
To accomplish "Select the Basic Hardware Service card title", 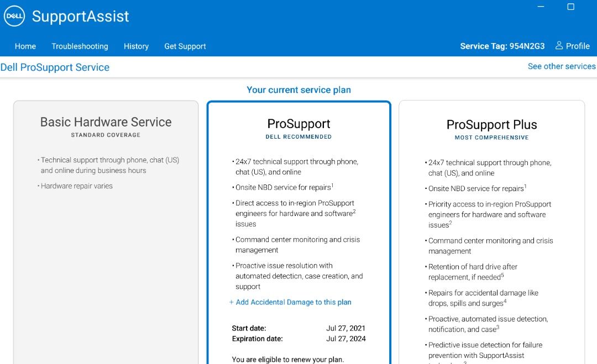I will click(106, 122).
